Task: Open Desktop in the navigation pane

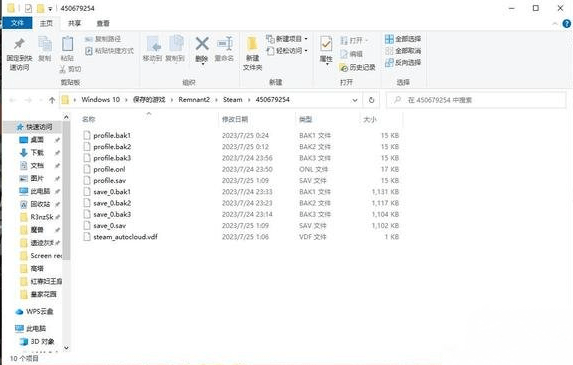Action: pyautogui.click(x=37, y=140)
